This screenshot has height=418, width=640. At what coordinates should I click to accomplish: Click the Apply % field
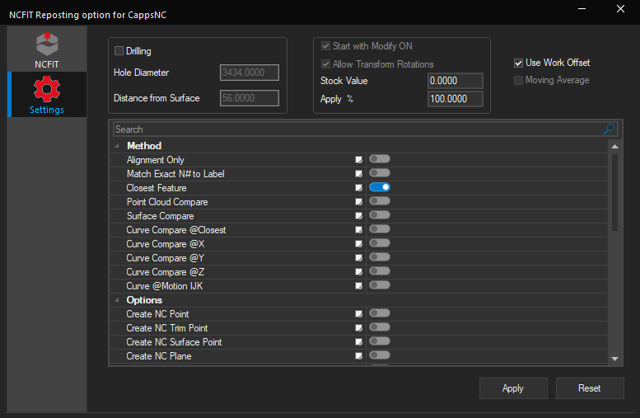pos(455,99)
